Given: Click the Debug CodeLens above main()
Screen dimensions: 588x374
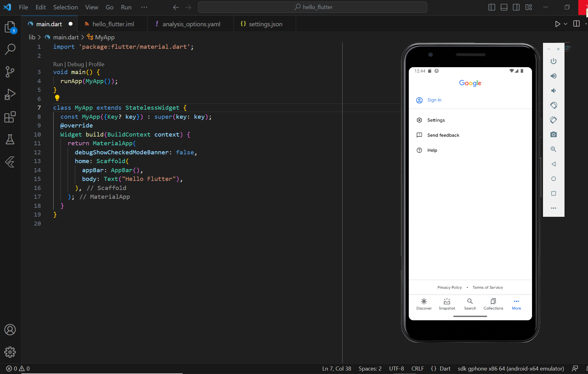Looking at the screenshot, I should [76, 64].
